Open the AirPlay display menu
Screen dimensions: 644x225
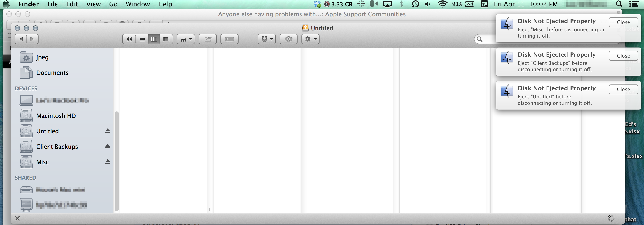coord(387,4)
